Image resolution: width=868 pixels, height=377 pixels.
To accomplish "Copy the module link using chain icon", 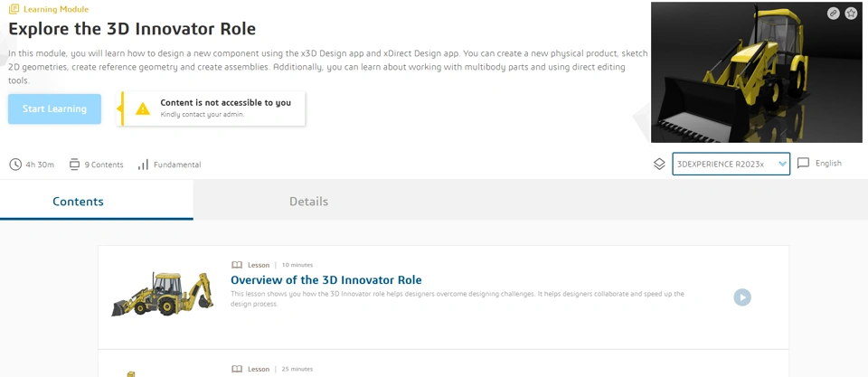I will [833, 14].
